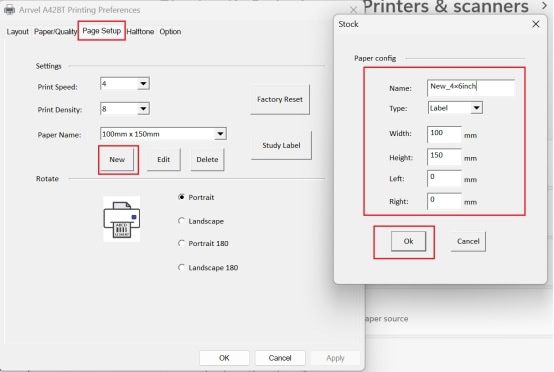Confirm the Stock dialog with Ok
This screenshot has height=372, width=554.
tap(408, 241)
